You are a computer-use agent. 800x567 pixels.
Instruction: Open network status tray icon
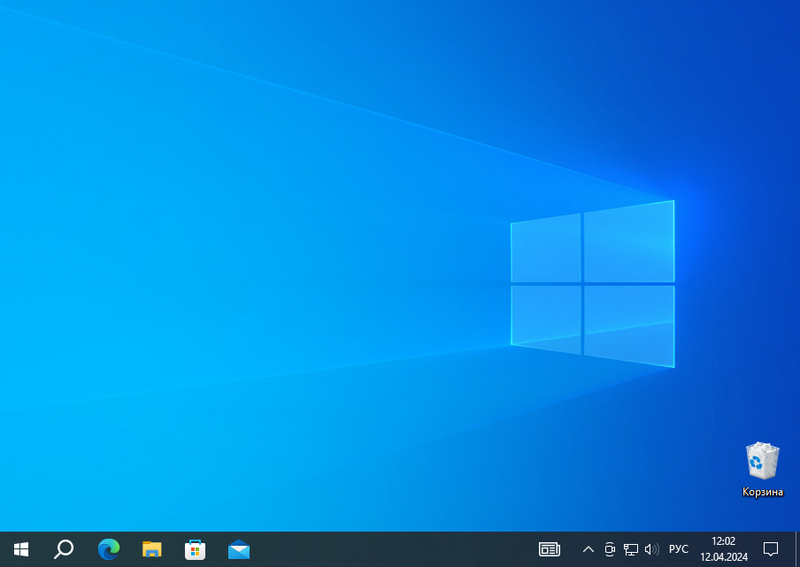pyautogui.click(x=631, y=549)
